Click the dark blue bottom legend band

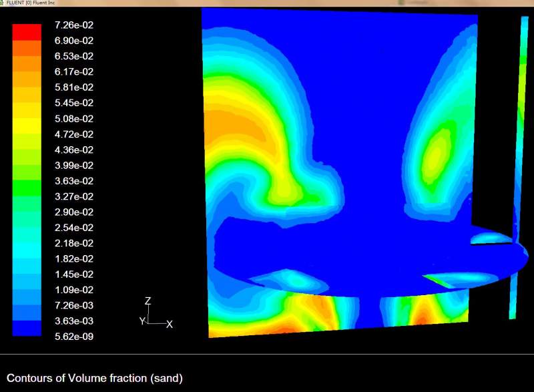point(27,329)
